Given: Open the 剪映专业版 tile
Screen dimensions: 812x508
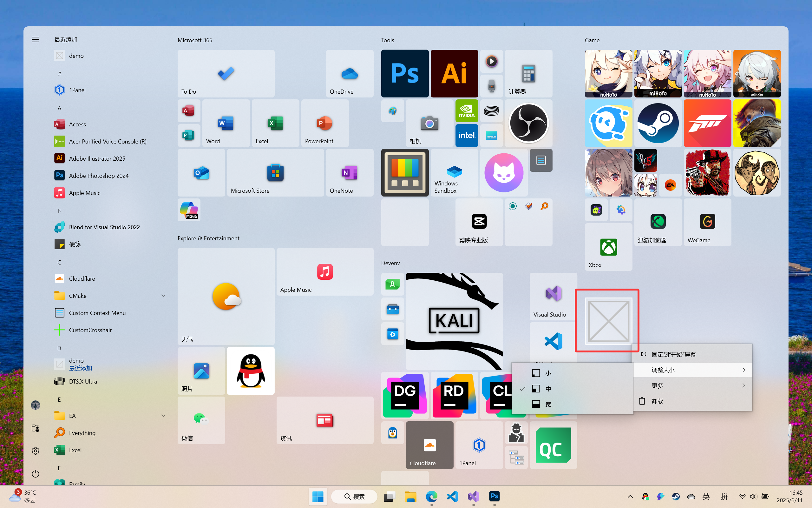Looking at the screenshot, I should tap(479, 222).
